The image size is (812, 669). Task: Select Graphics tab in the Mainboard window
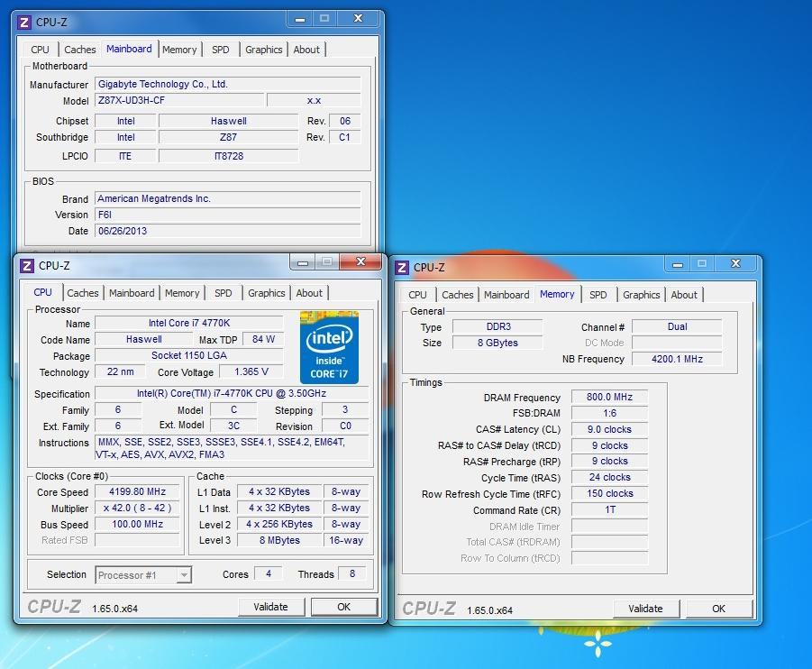point(263,50)
